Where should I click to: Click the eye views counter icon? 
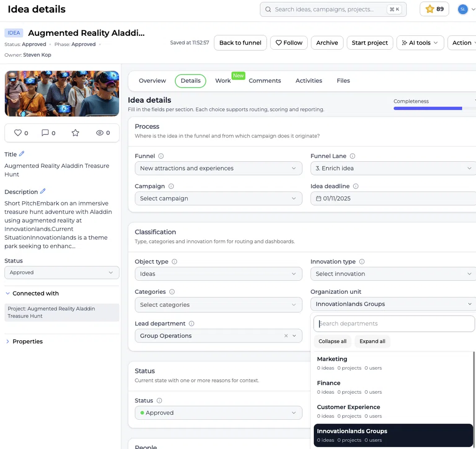99,132
